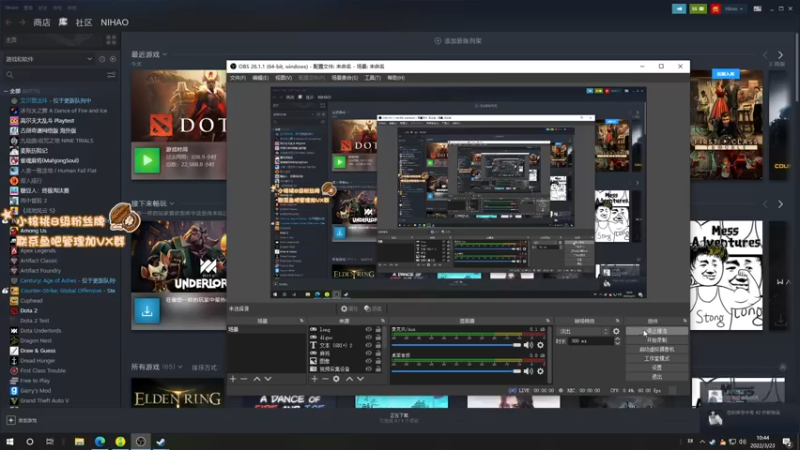Open the OBS transition type dropdown
This screenshot has width=800, height=450.
[x=584, y=331]
